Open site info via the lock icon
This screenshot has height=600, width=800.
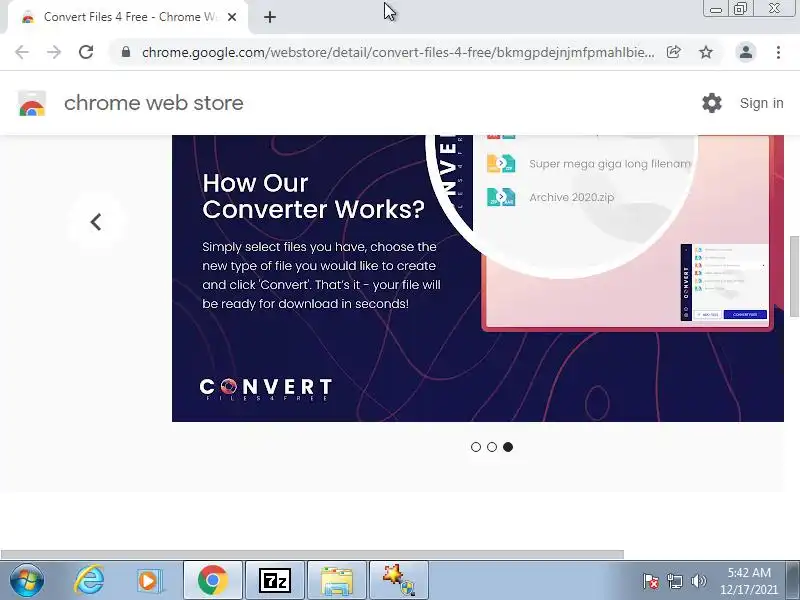pyautogui.click(x=126, y=52)
